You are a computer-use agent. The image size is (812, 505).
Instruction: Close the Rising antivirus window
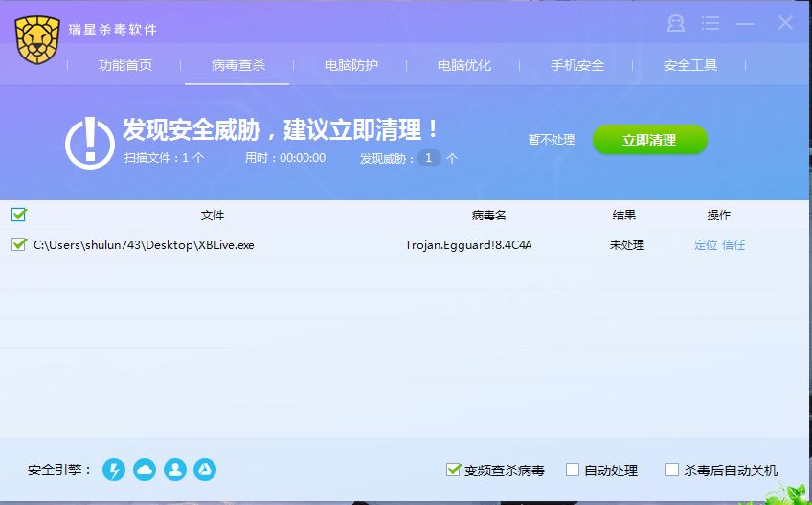[x=785, y=22]
